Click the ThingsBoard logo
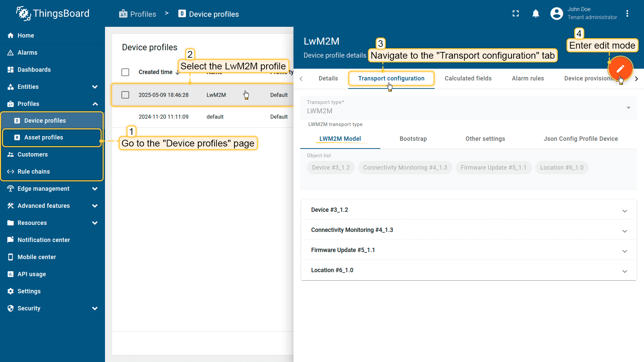 (x=53, y=13)
